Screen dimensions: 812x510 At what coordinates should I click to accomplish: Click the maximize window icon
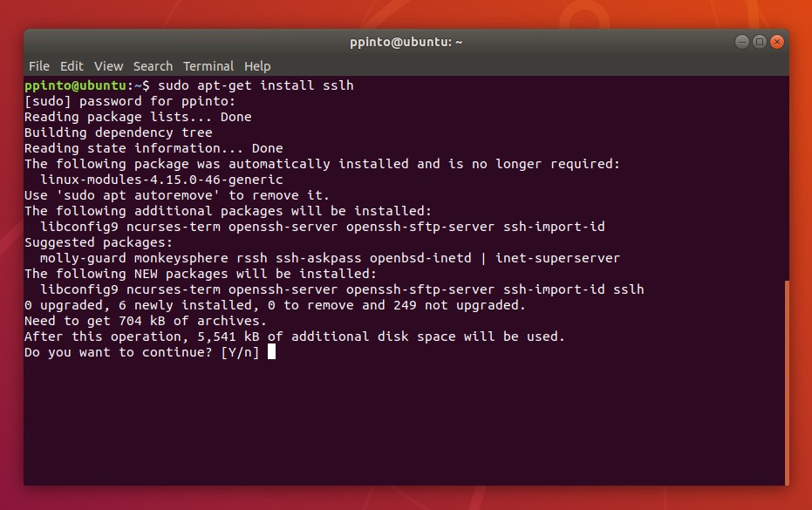pyautogui.click(x=759, y=41)
